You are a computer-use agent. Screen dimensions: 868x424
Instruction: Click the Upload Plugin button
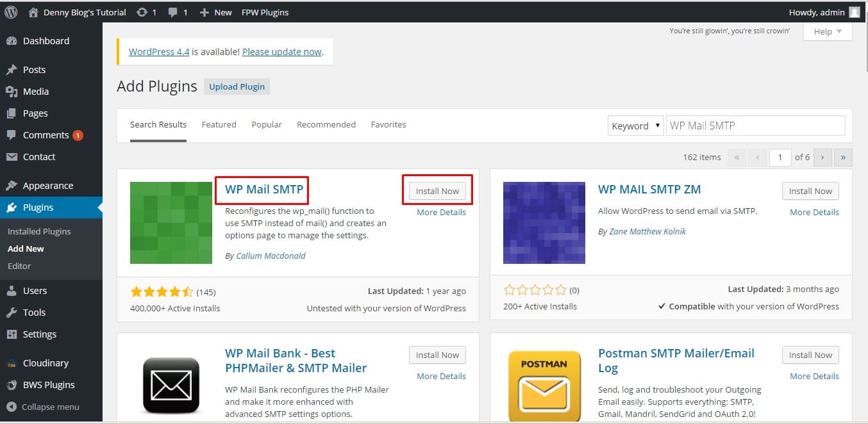point(237,86)
